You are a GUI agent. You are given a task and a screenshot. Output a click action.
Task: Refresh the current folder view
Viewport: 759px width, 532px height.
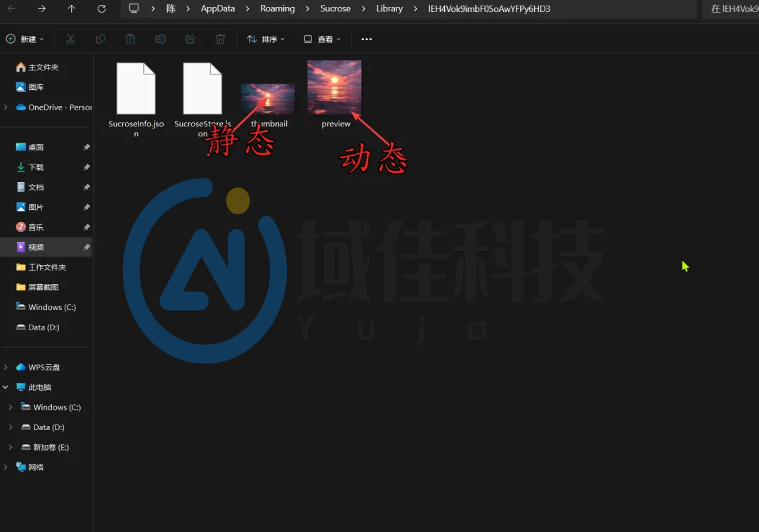102,8
